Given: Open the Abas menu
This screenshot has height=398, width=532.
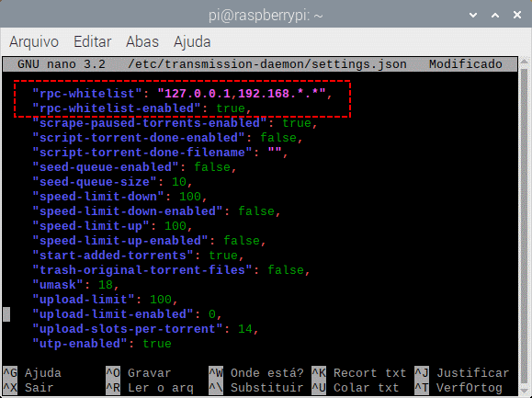Looking at the screenshot, I should pyautogui.click(x=142, y=42).
